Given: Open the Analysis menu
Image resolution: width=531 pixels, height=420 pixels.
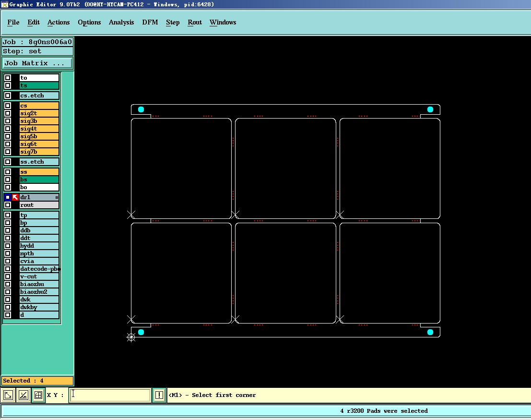Looking at the screenshot, I should 121,23.
